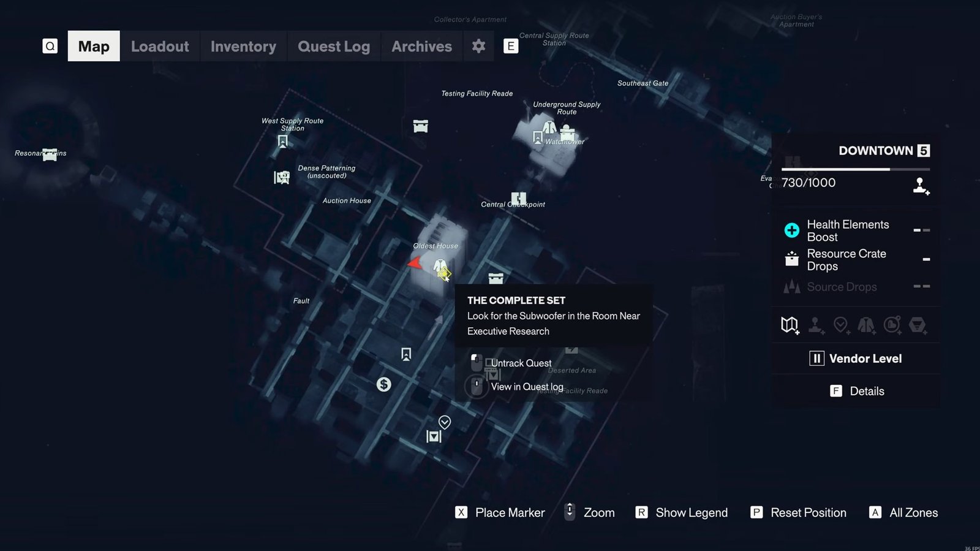Click the Zoom control hint
The width and height of the screenshot is (980, 551).
(589, 512)
